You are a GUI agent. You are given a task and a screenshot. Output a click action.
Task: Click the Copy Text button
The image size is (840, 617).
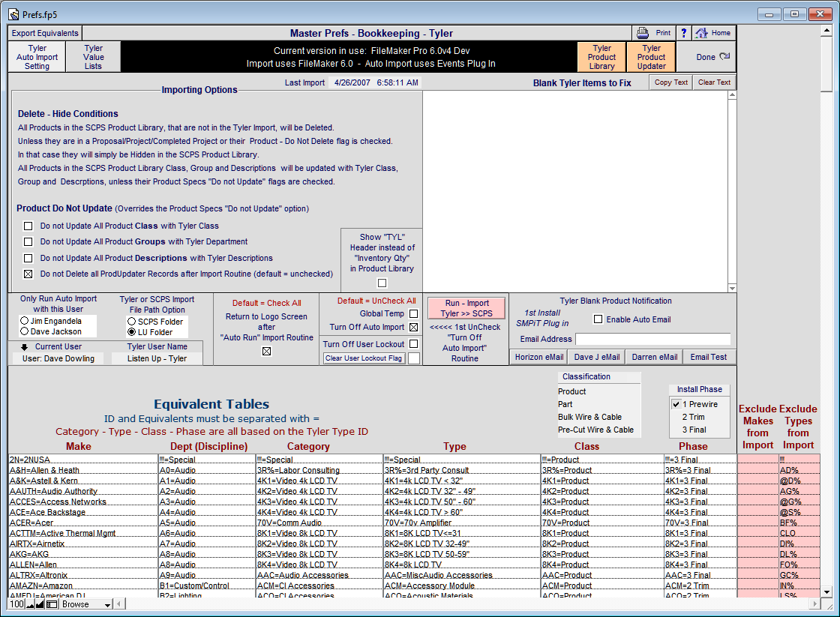pos(670,82)
